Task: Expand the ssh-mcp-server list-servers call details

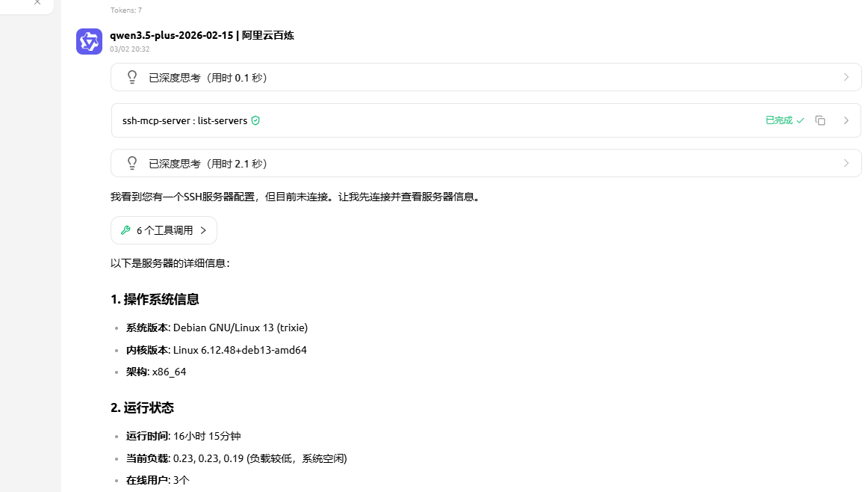Action: (x=846, y=120)
